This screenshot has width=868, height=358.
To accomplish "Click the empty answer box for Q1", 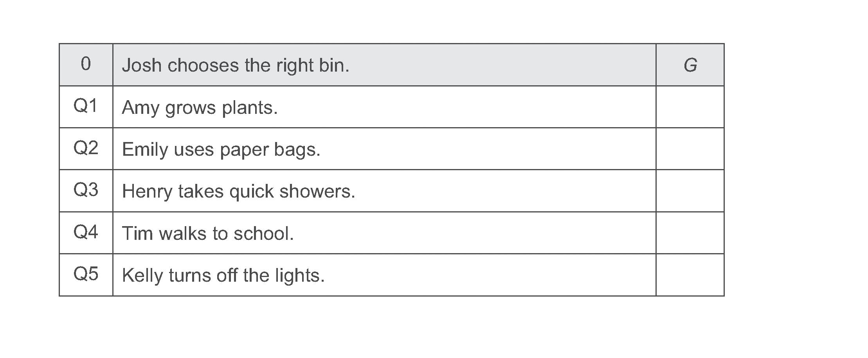I will pos(690,107).
